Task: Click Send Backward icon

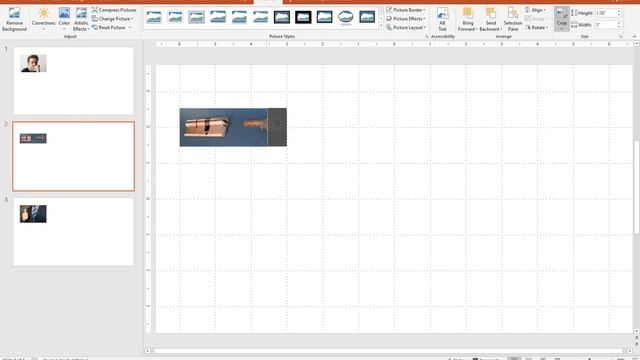Action: [x=491, y=14]
